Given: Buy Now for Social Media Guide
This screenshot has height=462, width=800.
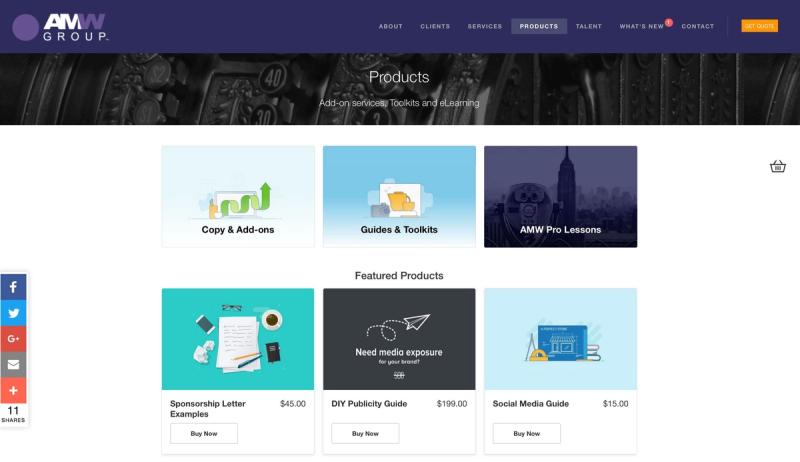Looking at the screenshot, I should click(527, 433).
